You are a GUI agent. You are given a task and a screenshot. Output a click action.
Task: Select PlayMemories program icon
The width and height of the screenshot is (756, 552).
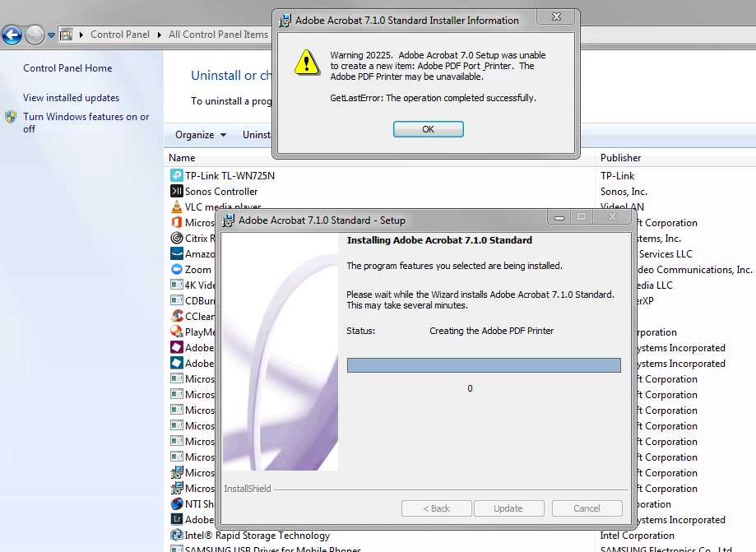[177, 332]
